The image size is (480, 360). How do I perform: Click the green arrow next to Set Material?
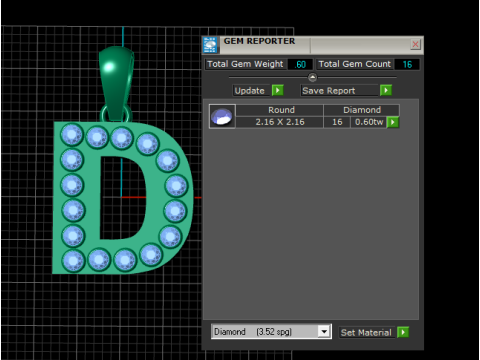(403, 332)
